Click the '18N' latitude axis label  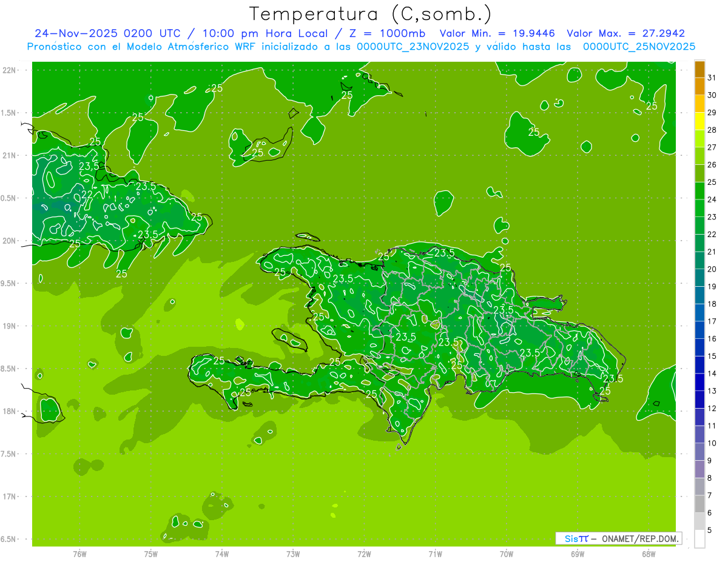(8, 411)
